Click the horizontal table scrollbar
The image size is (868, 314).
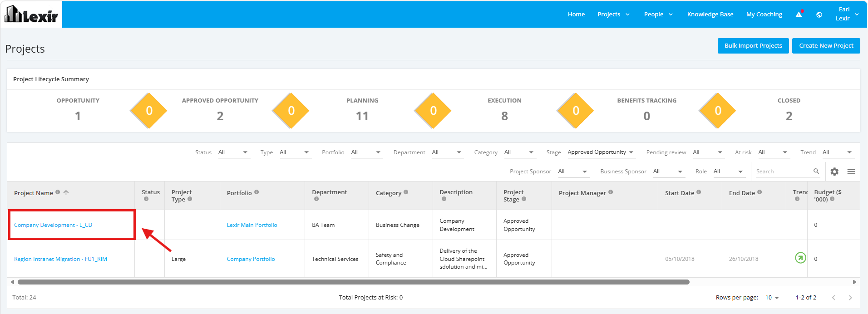353,282
